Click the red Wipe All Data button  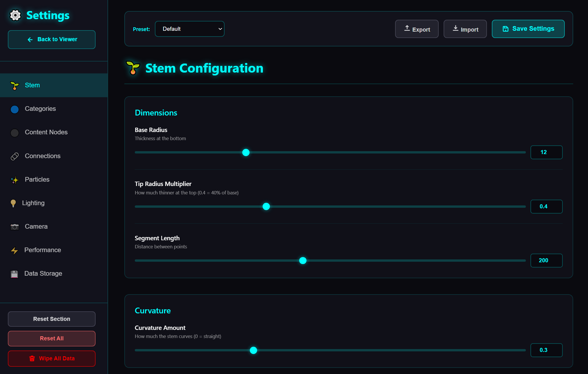pos(52,359)
